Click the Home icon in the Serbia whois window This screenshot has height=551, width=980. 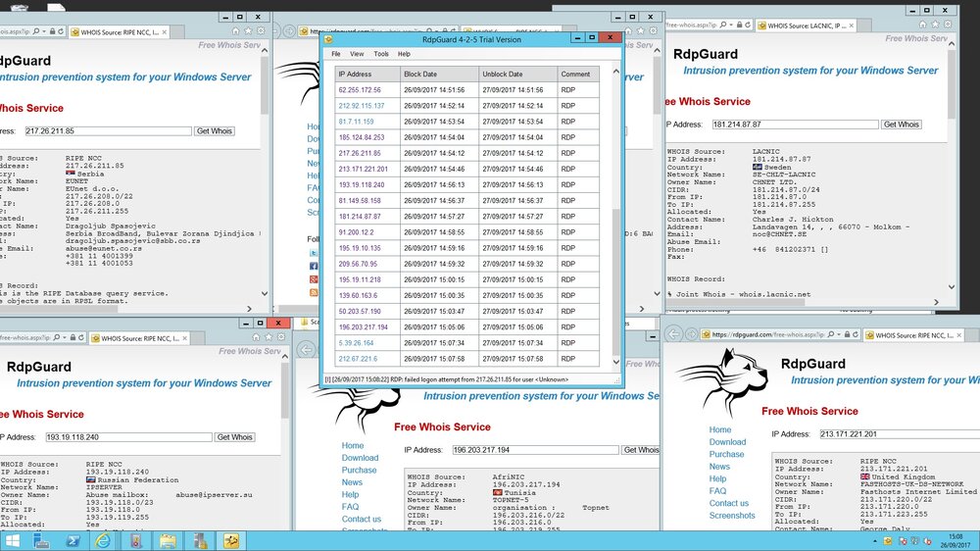235,30
